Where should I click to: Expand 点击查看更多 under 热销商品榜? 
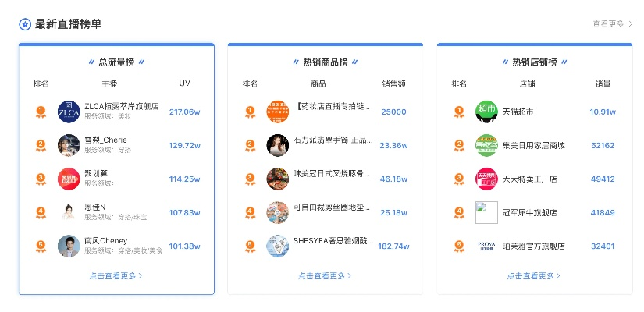click(325, 275)
